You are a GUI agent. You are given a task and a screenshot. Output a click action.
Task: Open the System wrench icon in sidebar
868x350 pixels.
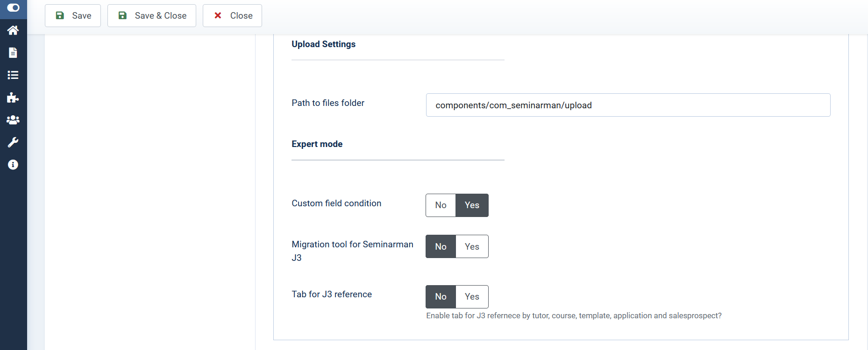coord(13,142)
